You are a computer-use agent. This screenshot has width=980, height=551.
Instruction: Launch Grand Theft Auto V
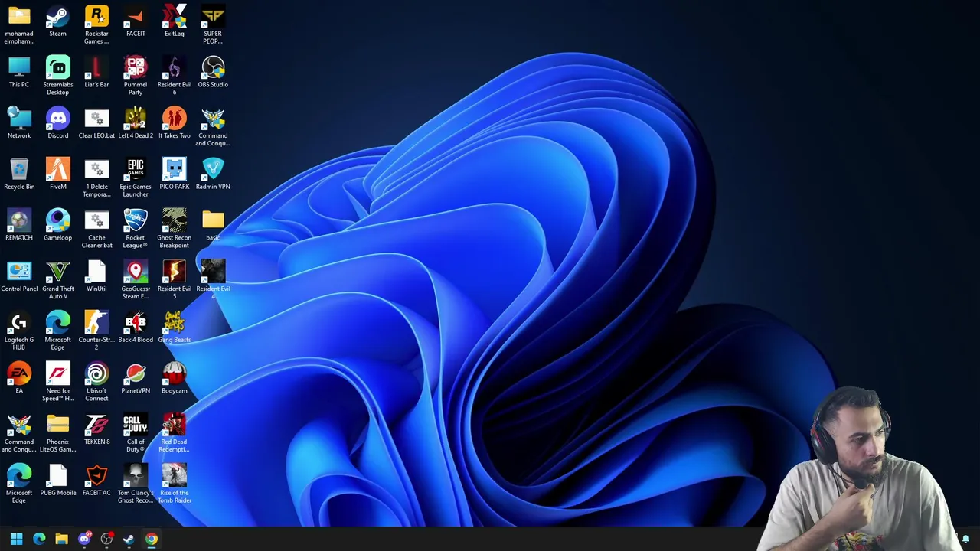57,279
